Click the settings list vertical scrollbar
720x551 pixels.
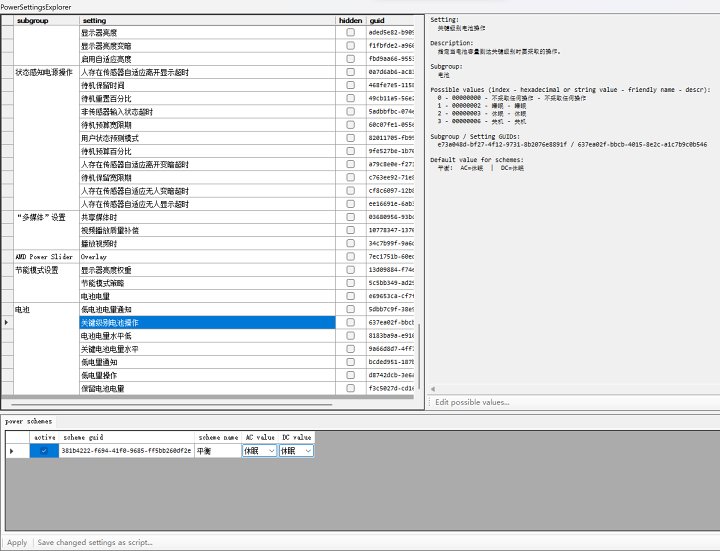point(420,200)
